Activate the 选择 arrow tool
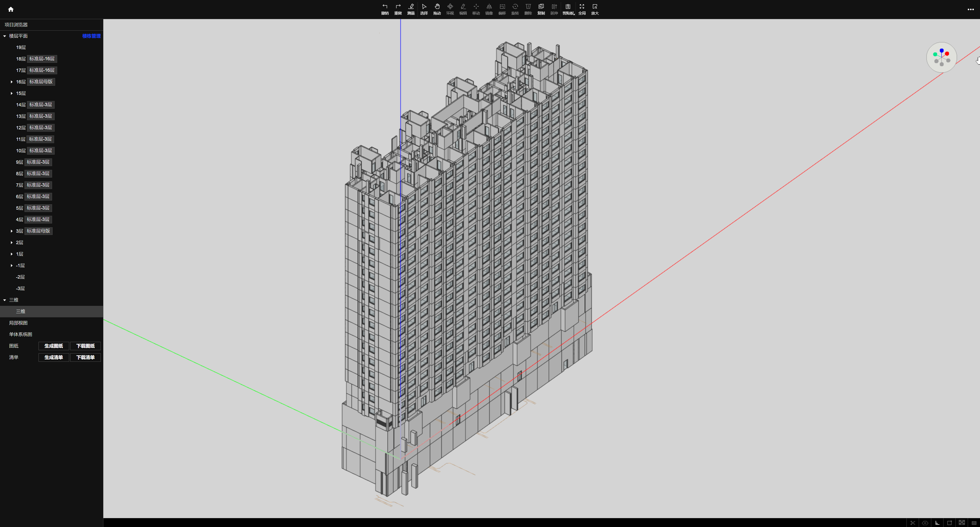 (424, 9)
